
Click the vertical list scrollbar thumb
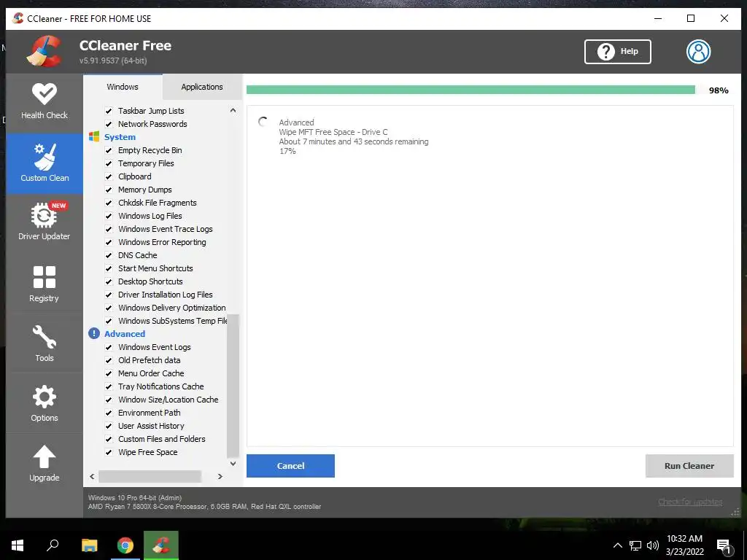tap(233, 386)
